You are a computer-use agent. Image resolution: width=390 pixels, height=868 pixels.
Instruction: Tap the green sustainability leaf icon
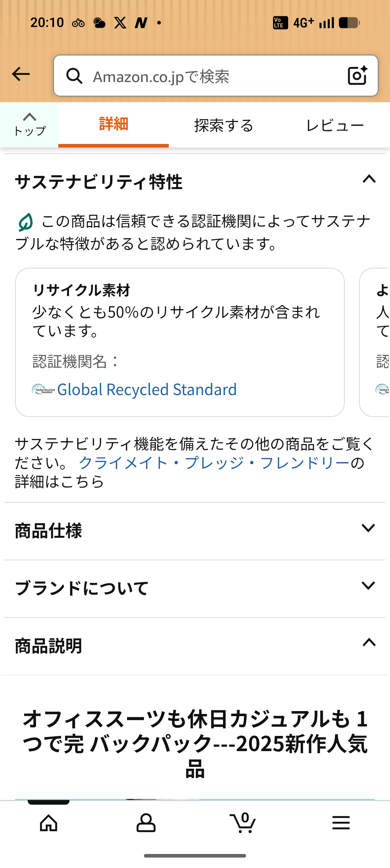26,222
